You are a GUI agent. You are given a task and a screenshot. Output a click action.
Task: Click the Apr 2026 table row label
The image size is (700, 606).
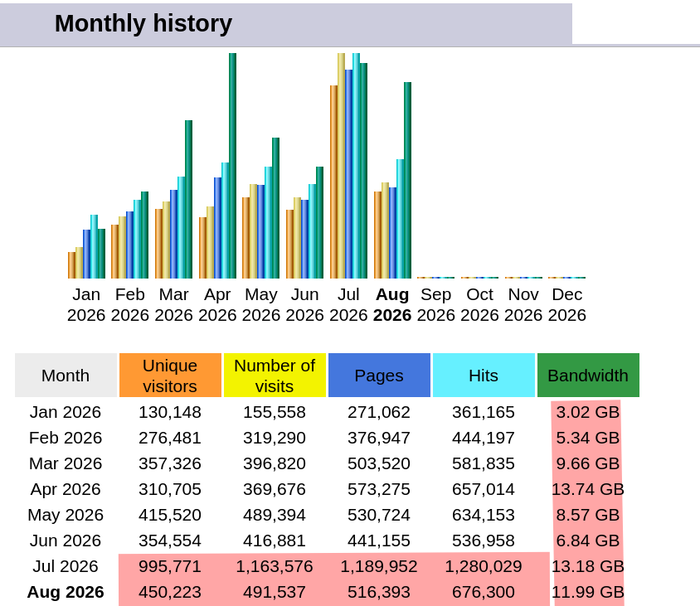coord(66,489)
